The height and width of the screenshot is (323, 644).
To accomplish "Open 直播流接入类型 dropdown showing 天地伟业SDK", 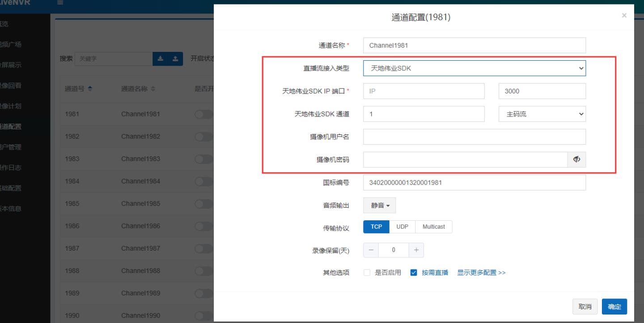I will pos(475,68).
